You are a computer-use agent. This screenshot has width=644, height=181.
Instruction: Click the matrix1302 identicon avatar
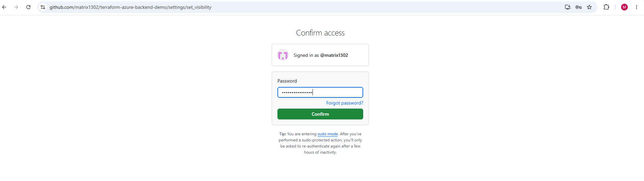pyautogui.click(x=283, y=55)
